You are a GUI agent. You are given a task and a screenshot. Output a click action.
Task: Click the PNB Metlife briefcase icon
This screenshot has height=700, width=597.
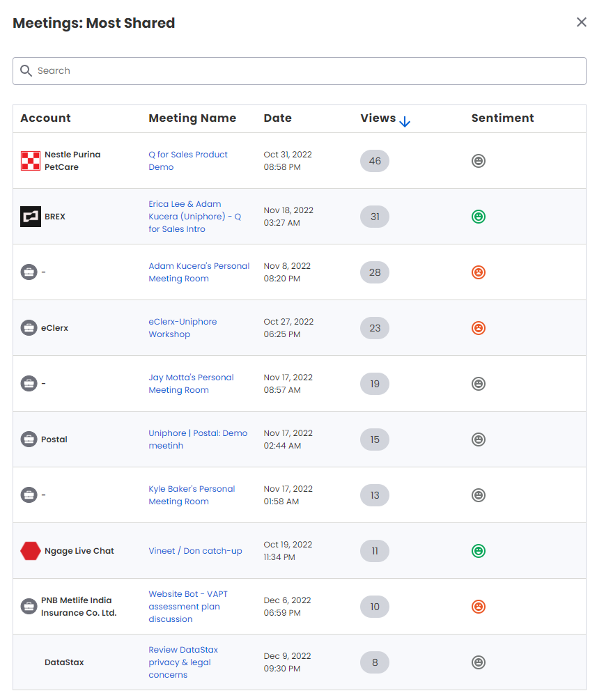pos(29,607)
